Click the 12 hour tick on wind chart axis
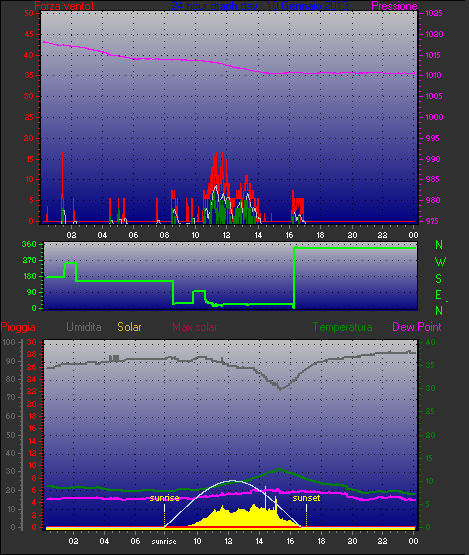 (226, 235)
